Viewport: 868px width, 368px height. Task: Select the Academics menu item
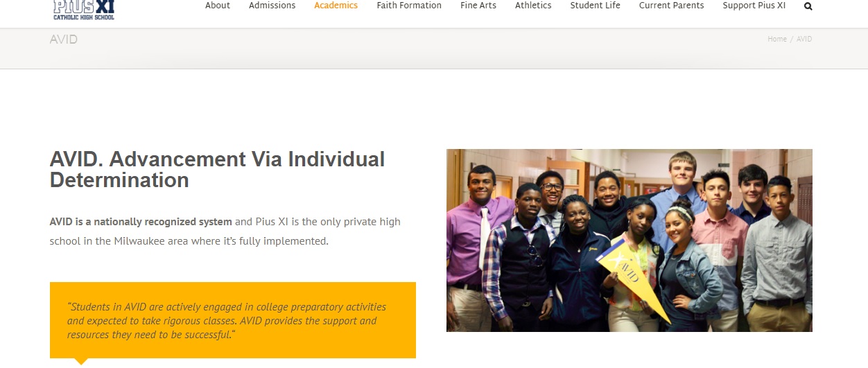tap(336, 6)
